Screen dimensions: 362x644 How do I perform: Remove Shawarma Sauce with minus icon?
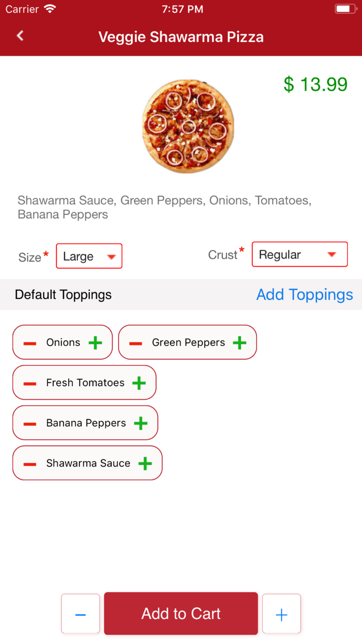coord(30,464)
